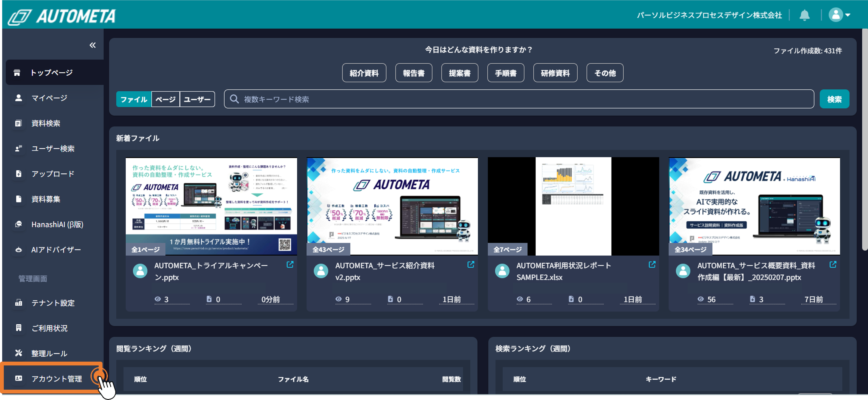This screenshot has height=400, width=868.
Task: Open external link icon for サービス紹介資料v2.pptx
Action: (x=471, y=264)
